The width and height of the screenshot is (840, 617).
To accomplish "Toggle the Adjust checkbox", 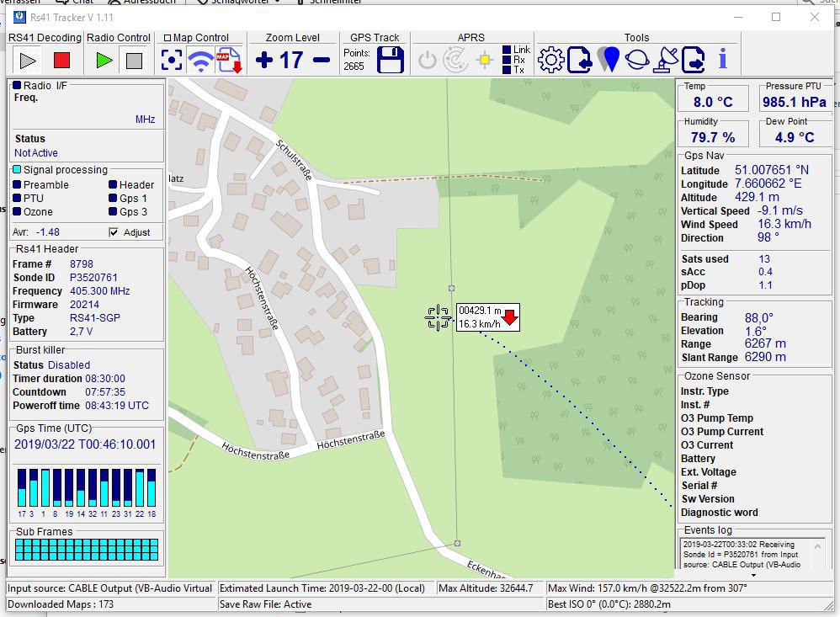I will [x=114, y=232].
